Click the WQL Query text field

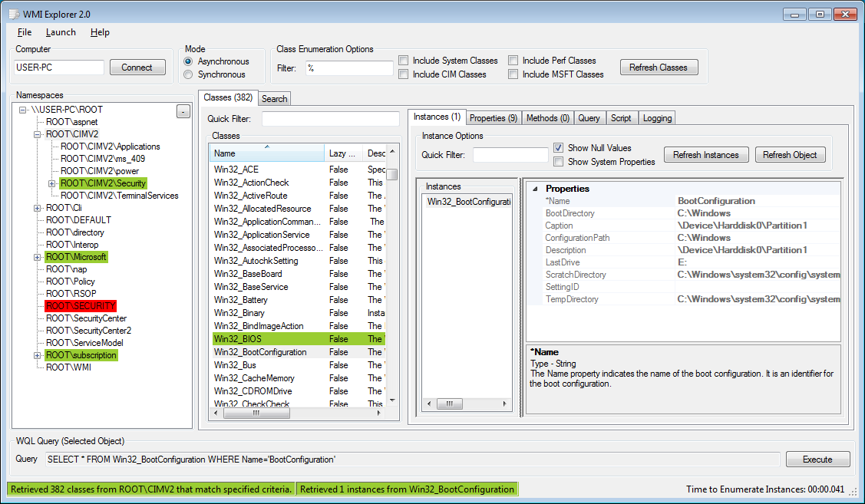tap(412, 460)
